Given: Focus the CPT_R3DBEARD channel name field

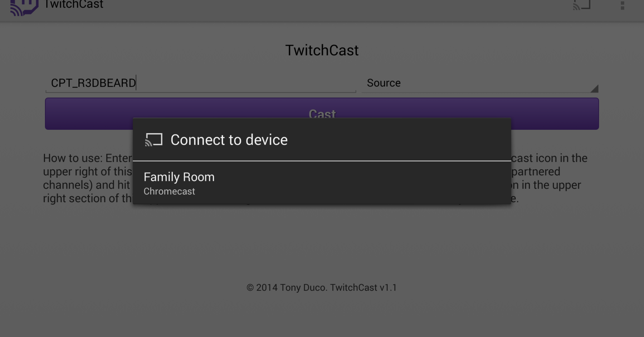Looking at the screenshot, I should (201, 83).
